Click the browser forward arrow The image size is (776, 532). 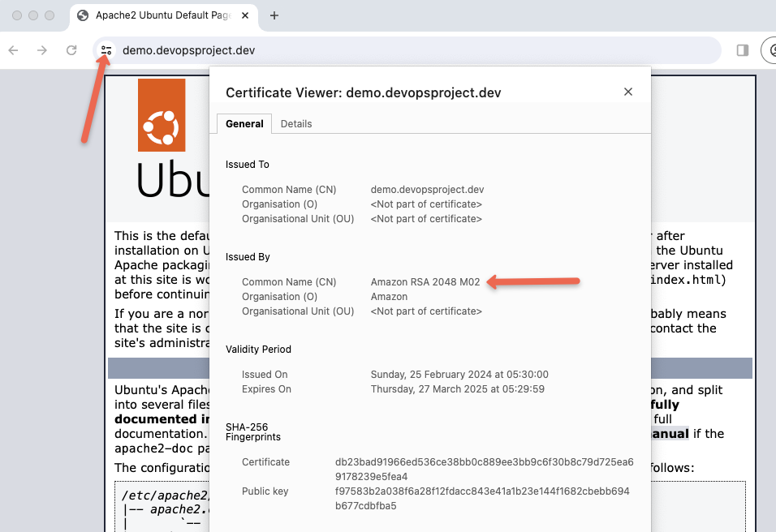tap(42, 50)
